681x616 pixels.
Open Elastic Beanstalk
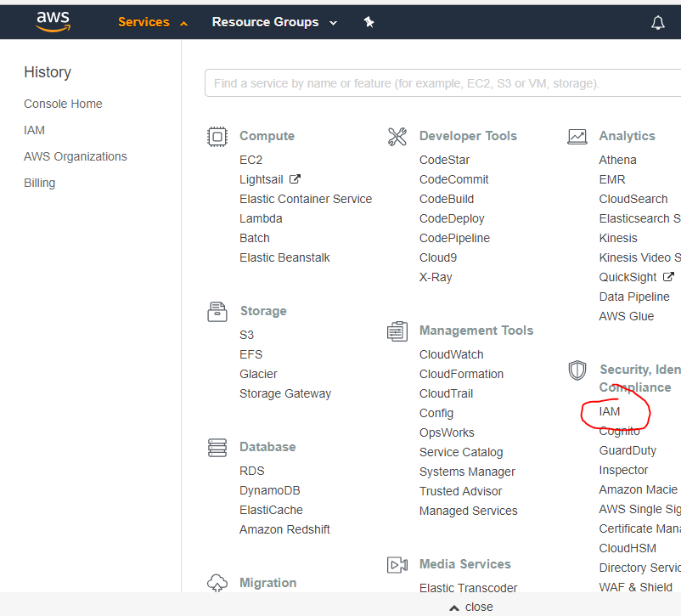coord(284,257)
